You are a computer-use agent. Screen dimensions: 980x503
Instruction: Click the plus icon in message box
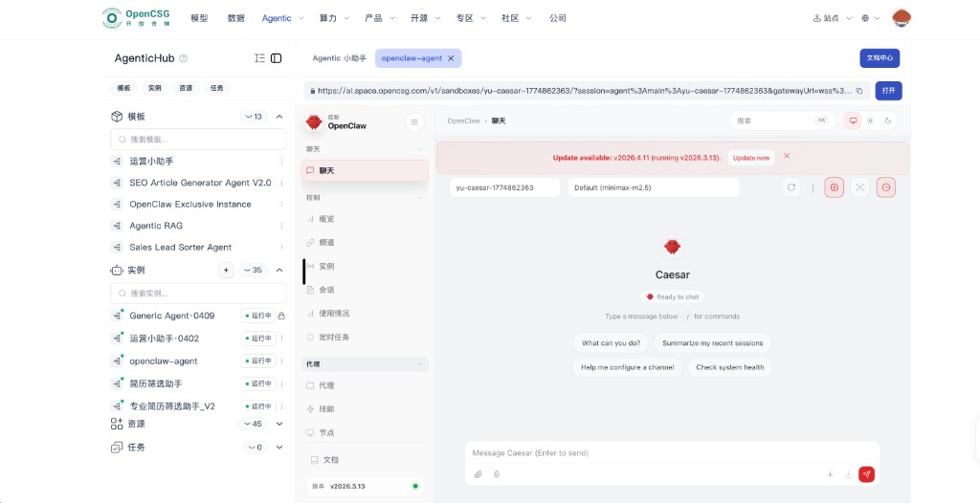[830, 474]
